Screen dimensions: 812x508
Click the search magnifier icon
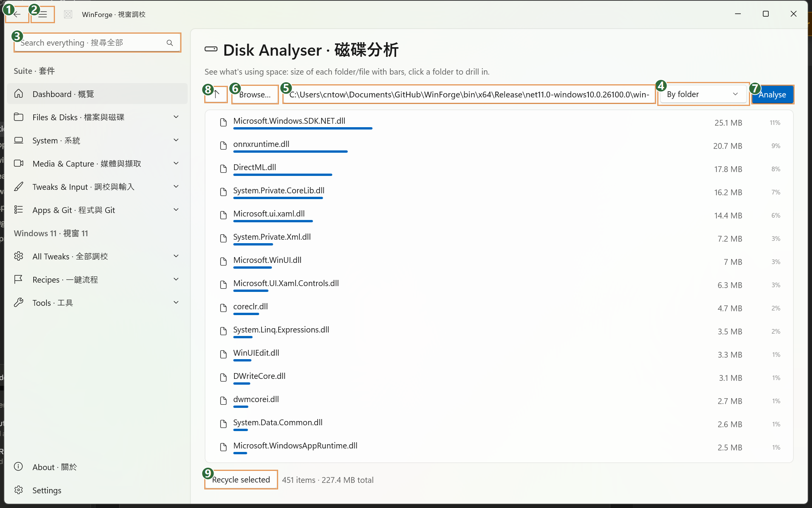pyautogui.click(x=170, y=43)
